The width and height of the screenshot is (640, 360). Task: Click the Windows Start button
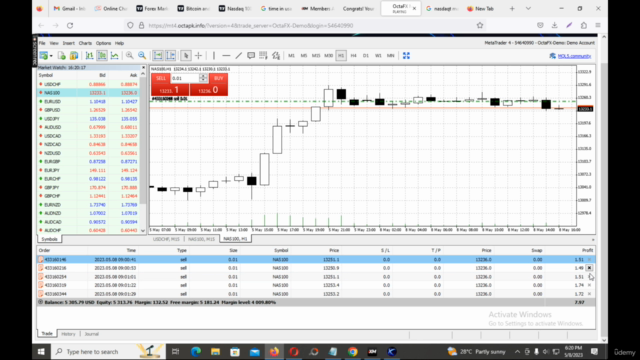(x=41, y=351)
